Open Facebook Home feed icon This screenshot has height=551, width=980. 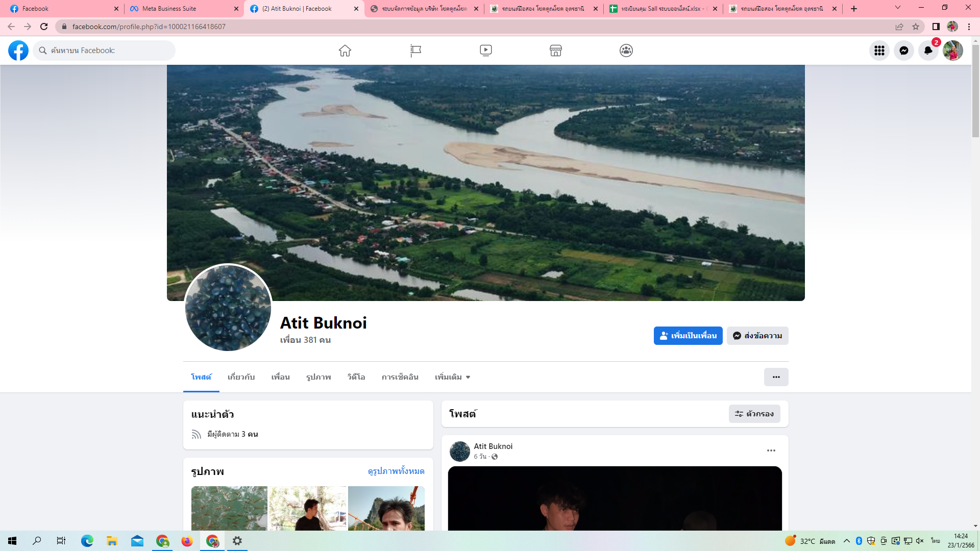tap(345, 51)
